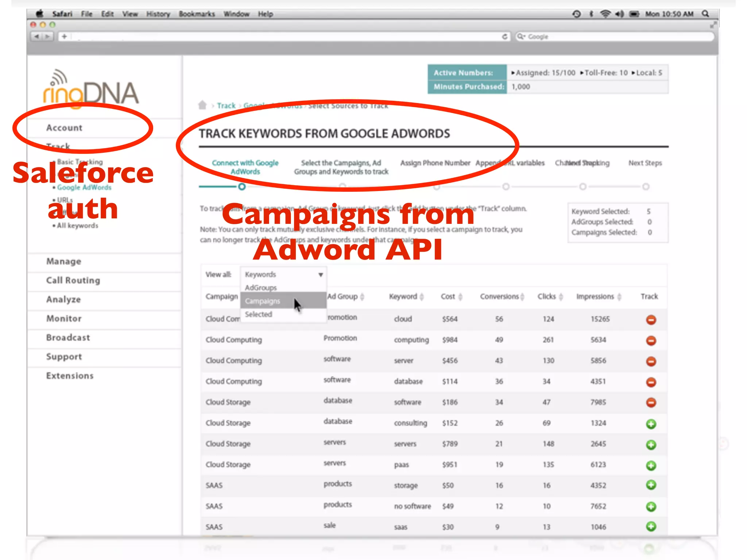
Task: Click Assign Phone Number wizard step
Action: tap(436, 163)
